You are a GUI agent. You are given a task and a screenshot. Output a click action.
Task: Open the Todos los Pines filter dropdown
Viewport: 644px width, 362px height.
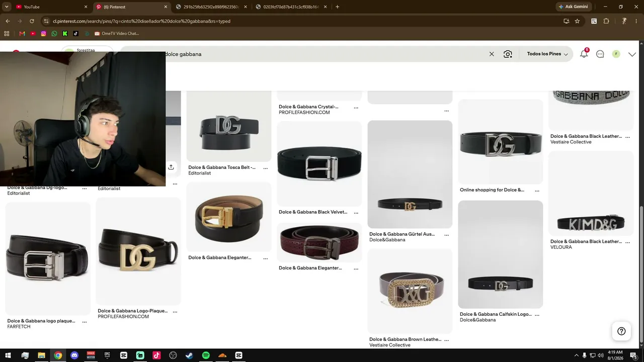coord(547,54)
